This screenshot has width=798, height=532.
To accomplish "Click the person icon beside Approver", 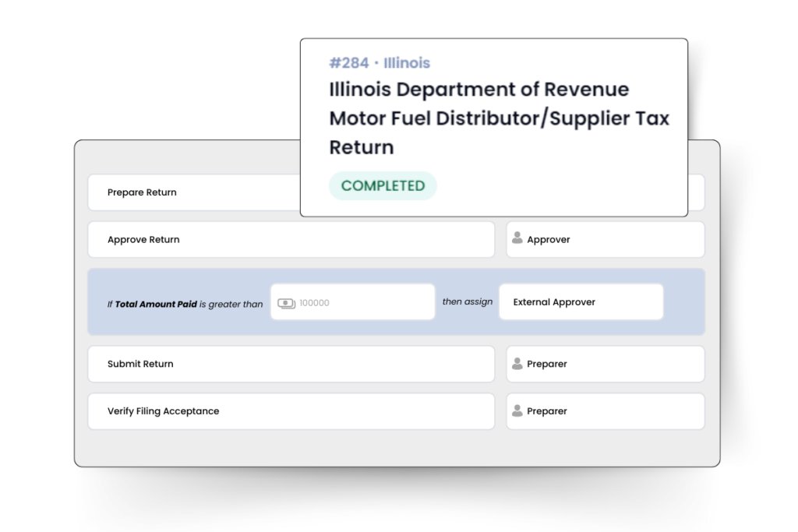I will pos(517,239).
